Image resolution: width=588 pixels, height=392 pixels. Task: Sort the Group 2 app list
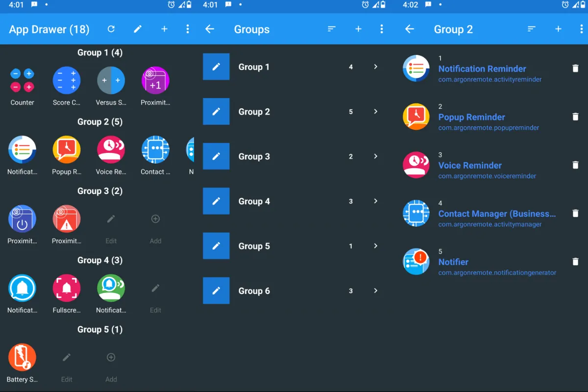532,29
